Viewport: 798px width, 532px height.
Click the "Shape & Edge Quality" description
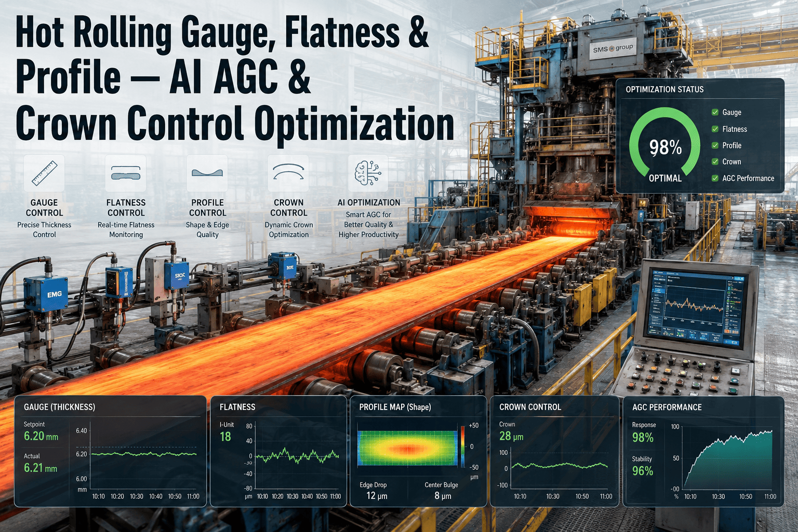point(207,230)
